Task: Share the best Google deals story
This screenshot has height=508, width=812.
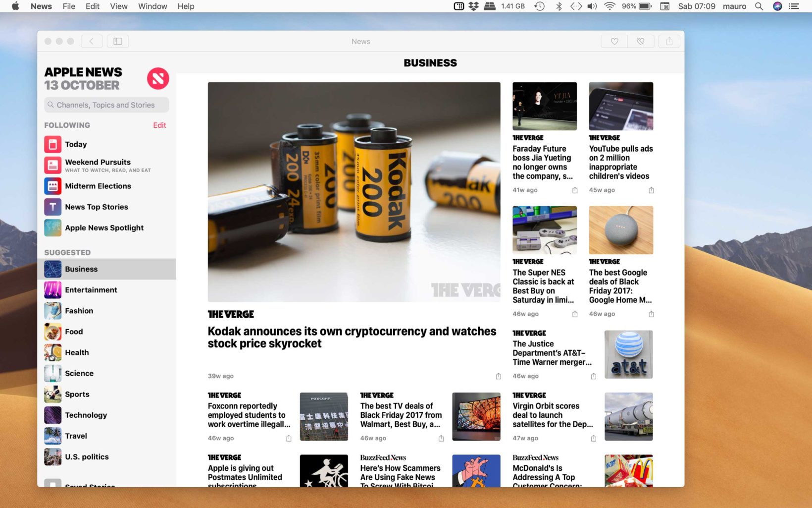Action: [651, 314]
